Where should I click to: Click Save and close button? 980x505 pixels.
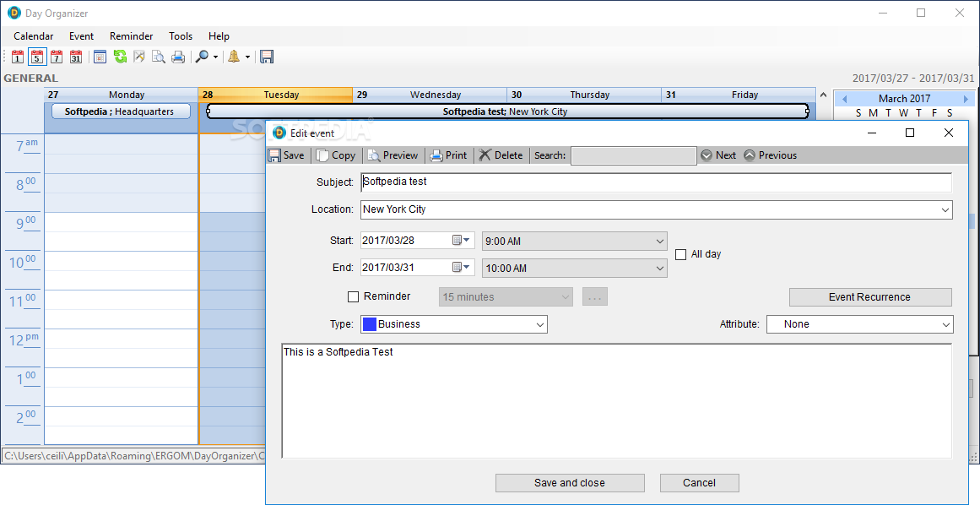click(570, 482)
